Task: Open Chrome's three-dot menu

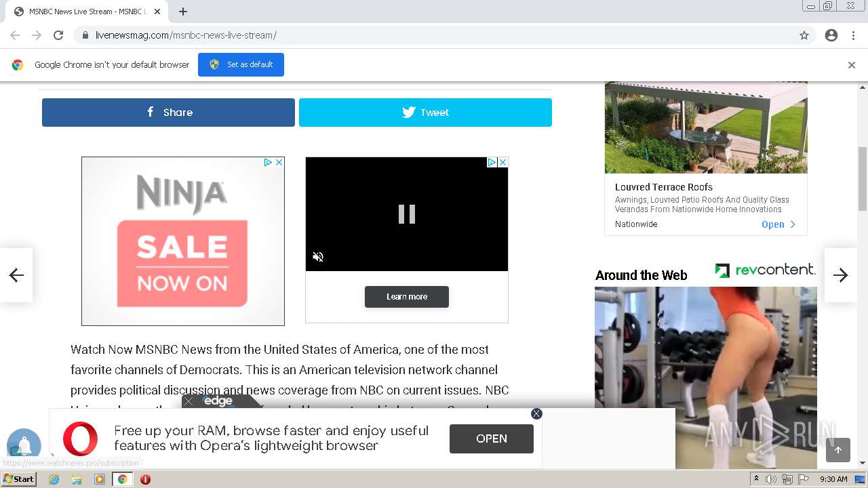Action: coord(853,35)
